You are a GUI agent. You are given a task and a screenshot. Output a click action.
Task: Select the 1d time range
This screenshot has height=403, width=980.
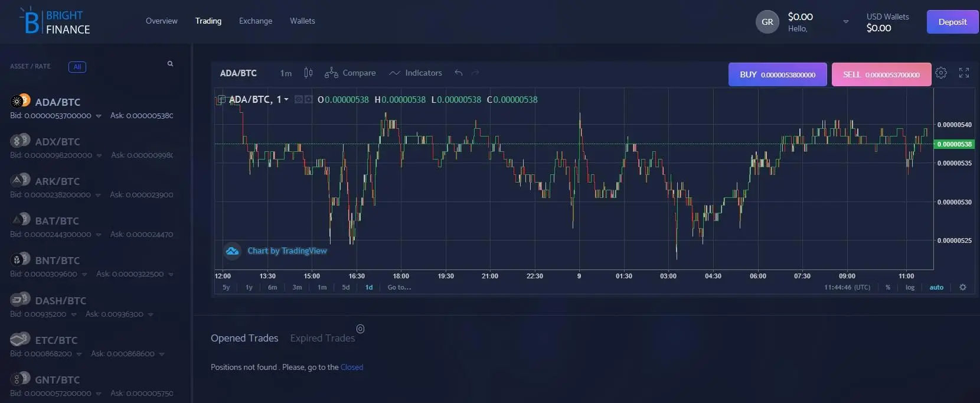(x=369, y=287)
